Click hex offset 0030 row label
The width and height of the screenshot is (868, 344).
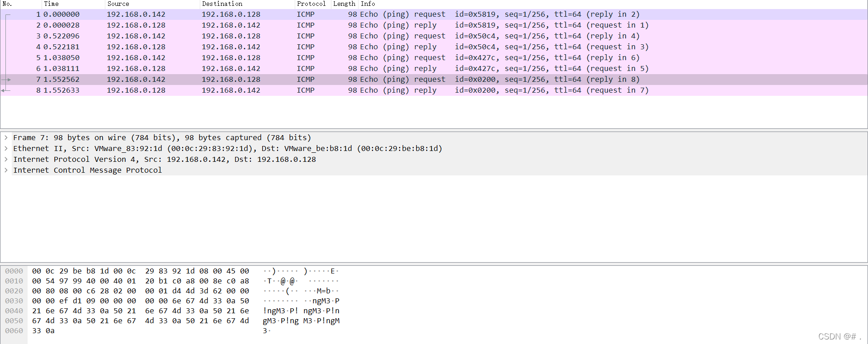click(14, 301)
